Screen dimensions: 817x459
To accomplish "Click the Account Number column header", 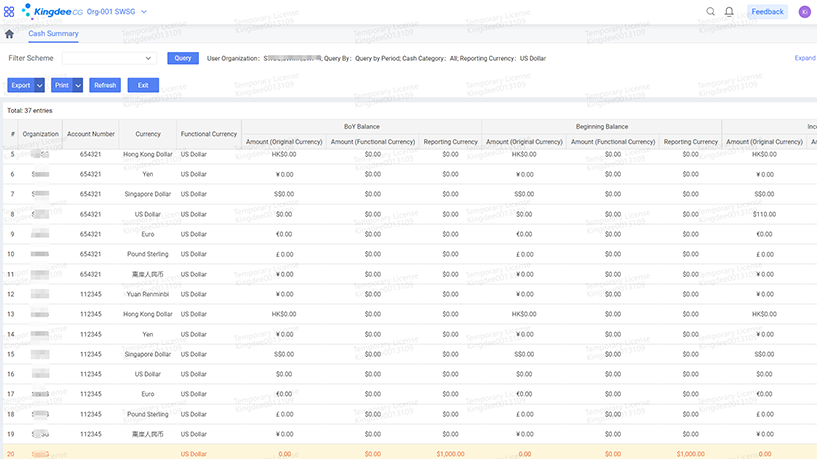I will 90,134.
